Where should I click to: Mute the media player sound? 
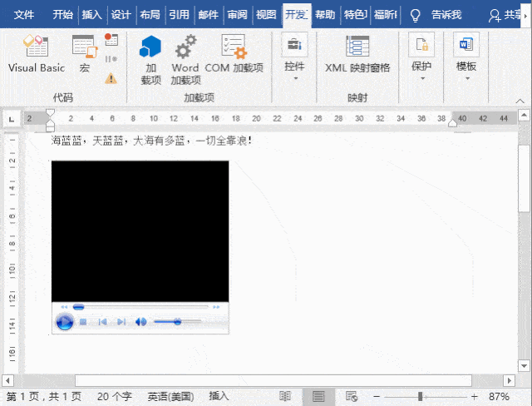(140, 322)
